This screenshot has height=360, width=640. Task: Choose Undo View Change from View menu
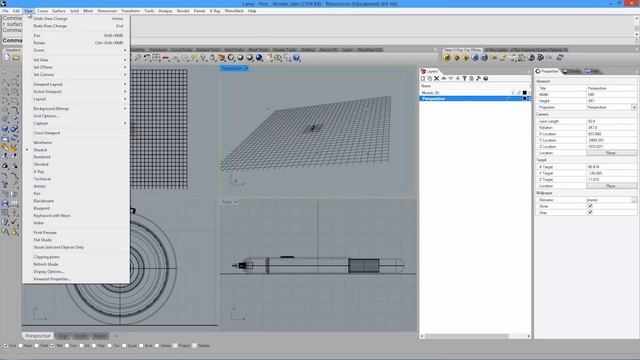pyautogui.click(x=76, y=19)
